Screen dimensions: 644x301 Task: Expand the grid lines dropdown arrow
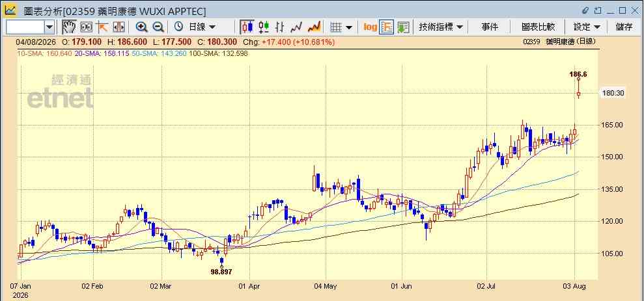349,27
